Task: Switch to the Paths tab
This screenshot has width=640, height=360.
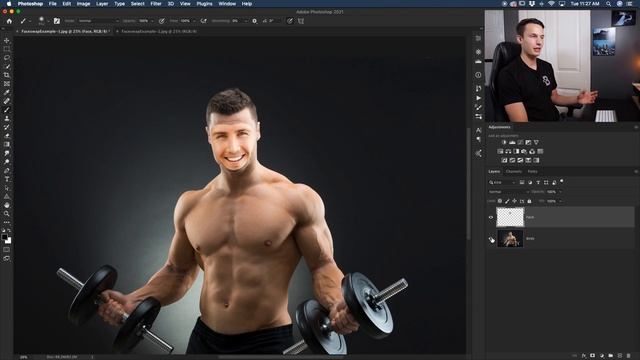Action: click(532, 171)
